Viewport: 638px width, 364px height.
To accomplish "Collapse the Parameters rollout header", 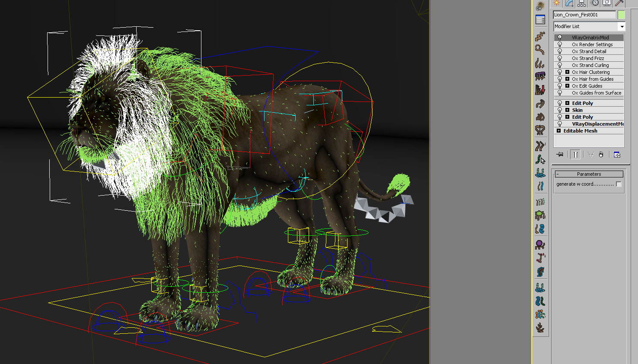I will coord(589,174).
